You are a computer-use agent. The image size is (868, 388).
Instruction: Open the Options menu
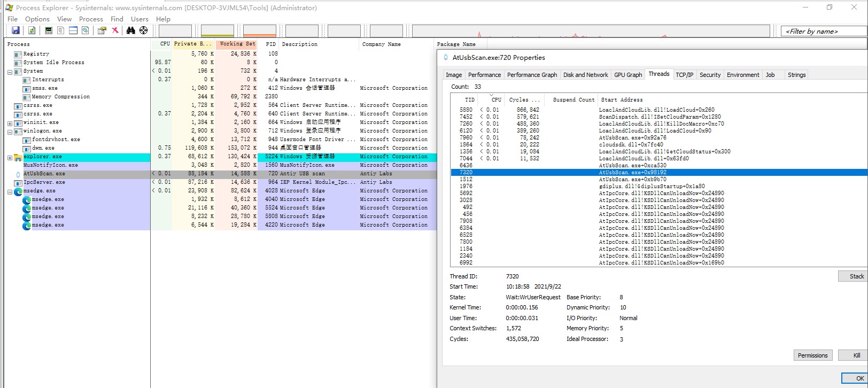tap(37, 19)
